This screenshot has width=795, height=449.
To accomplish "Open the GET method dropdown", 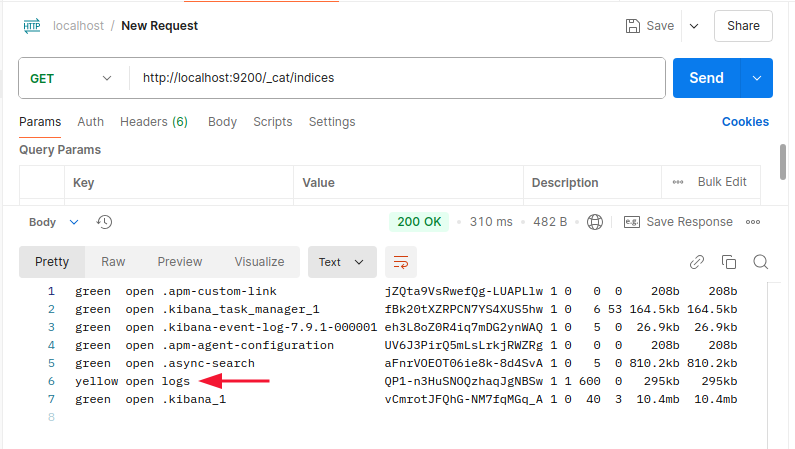I will coord(72,78).
